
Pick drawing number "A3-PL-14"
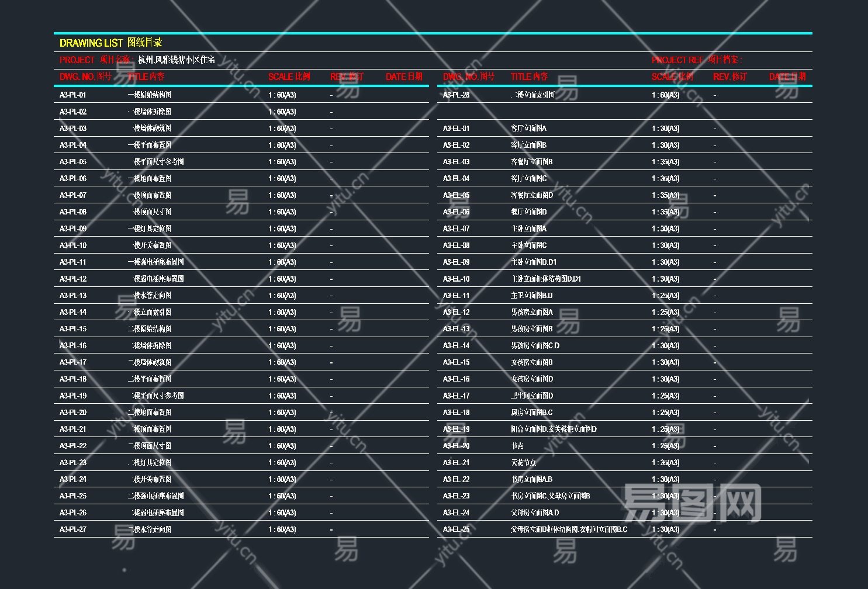point(73,312)
